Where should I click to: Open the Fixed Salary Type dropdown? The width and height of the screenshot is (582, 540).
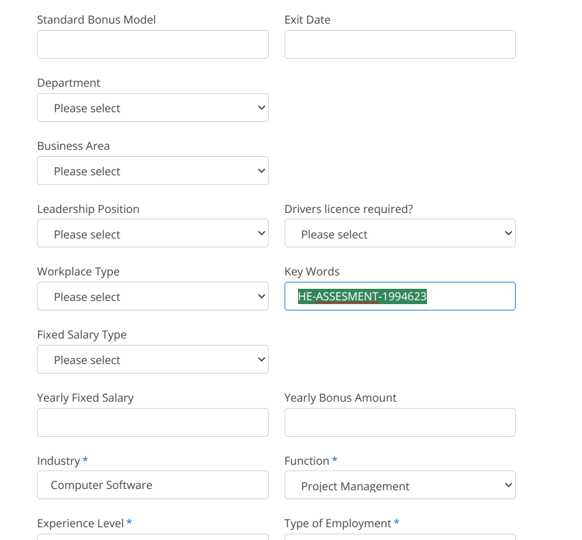click(x=153, y=360)
